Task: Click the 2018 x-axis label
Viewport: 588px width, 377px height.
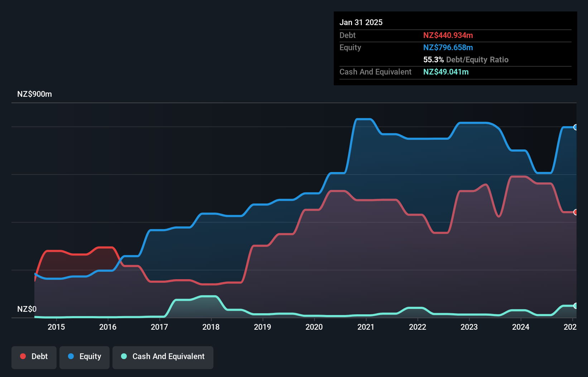Action: (x=211, y=327)
